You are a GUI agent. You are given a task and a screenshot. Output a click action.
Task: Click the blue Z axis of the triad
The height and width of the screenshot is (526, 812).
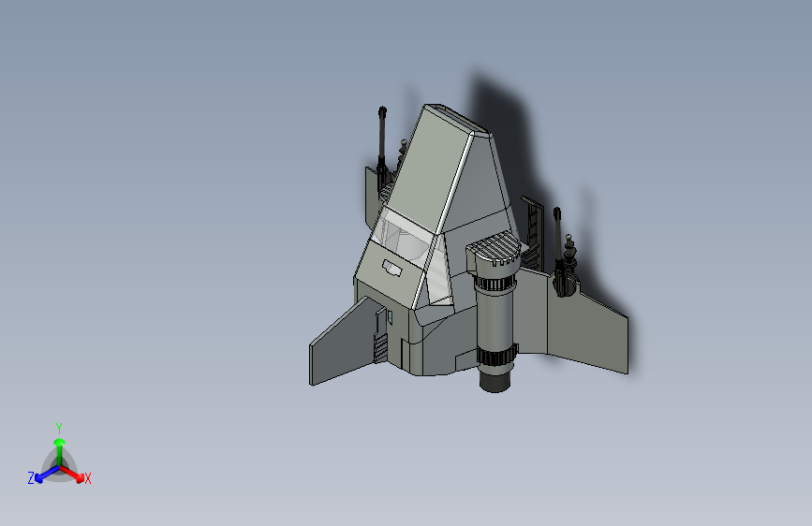47,474
